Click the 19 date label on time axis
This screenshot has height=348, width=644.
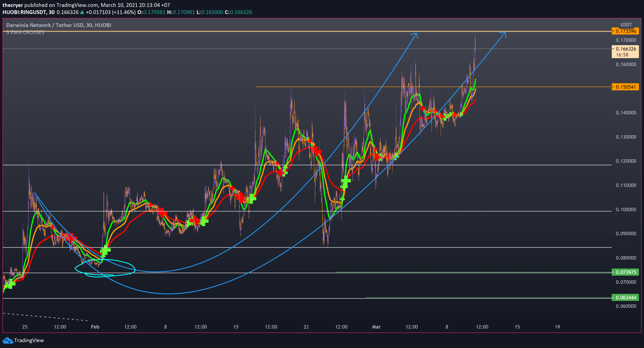coord(557,327)
